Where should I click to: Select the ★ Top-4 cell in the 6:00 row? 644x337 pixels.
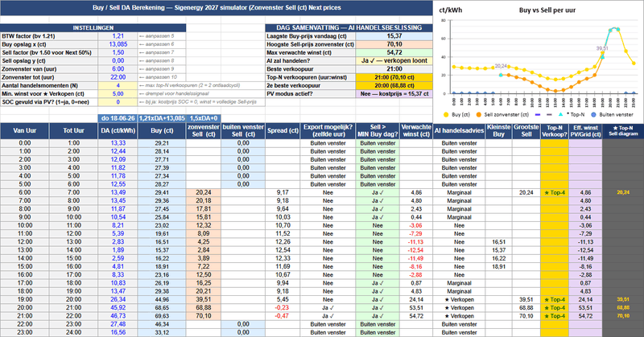555,192
